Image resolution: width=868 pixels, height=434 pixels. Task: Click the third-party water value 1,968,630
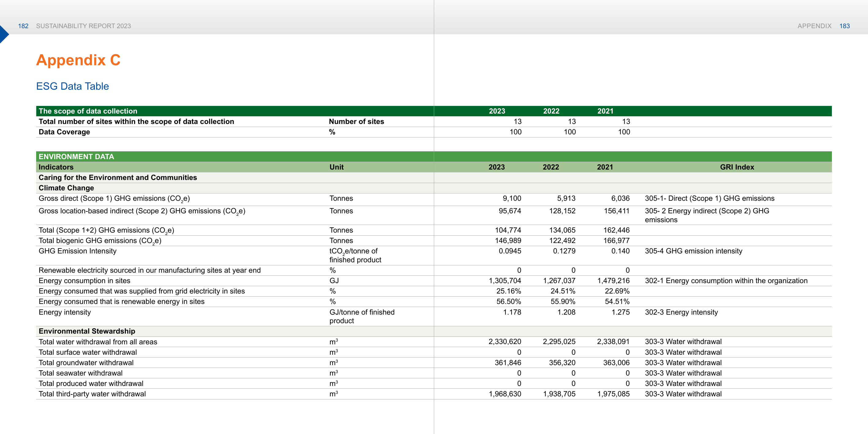505,394
